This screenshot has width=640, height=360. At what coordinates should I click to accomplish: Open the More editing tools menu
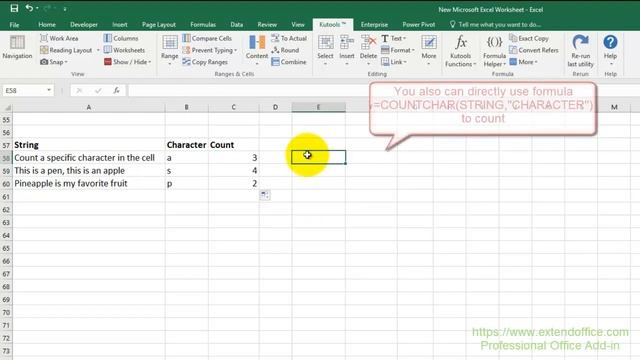(x=429, y=51)
